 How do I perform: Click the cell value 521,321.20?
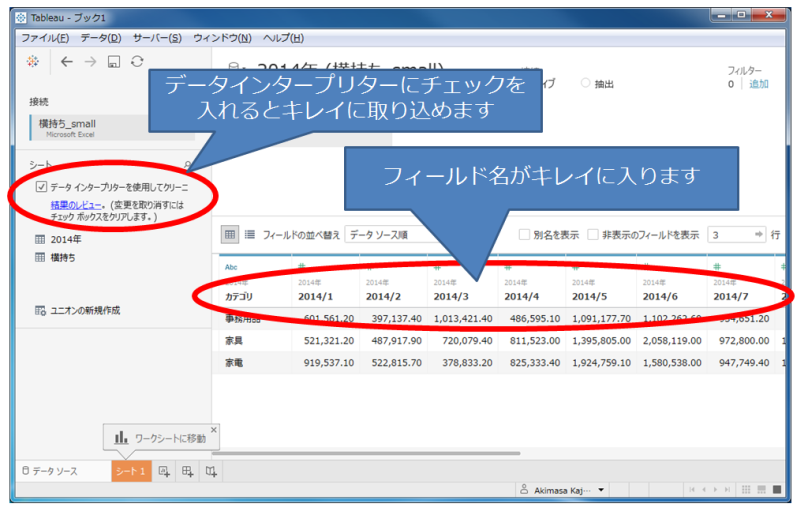tap(329, 341)
